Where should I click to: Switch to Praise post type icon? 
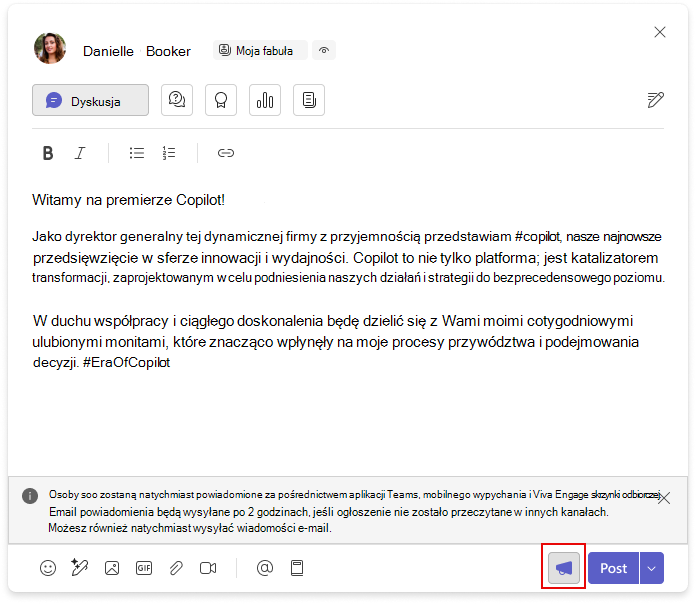pos(221,100)
